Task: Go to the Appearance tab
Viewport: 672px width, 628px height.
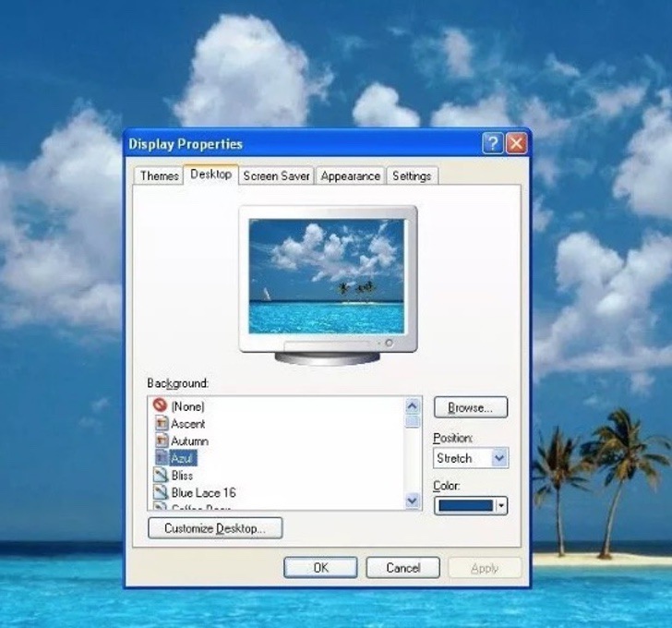Action: tap(351, 175)
